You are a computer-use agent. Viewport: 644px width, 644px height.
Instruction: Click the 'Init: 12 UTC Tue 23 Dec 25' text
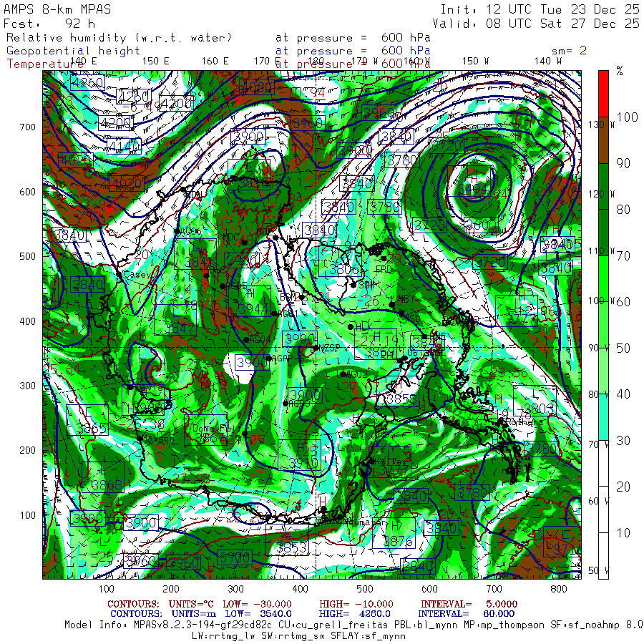[540, 9]
